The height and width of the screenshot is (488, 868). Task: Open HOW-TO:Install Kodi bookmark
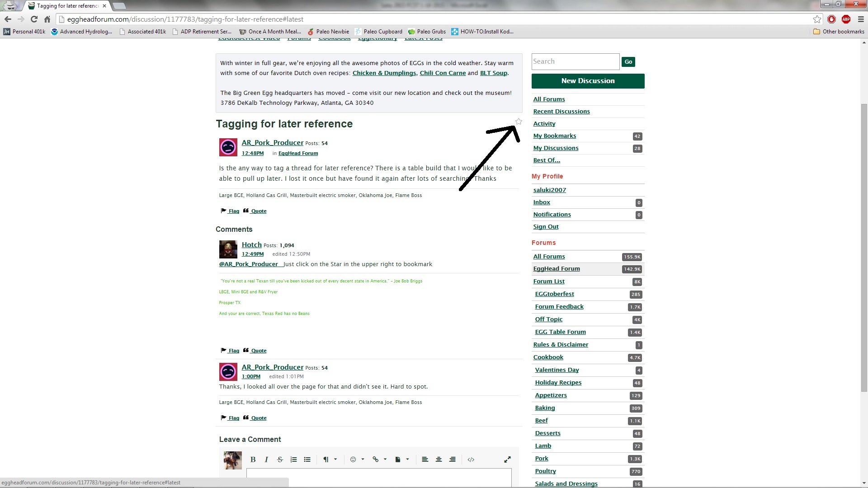click(482, 32)
